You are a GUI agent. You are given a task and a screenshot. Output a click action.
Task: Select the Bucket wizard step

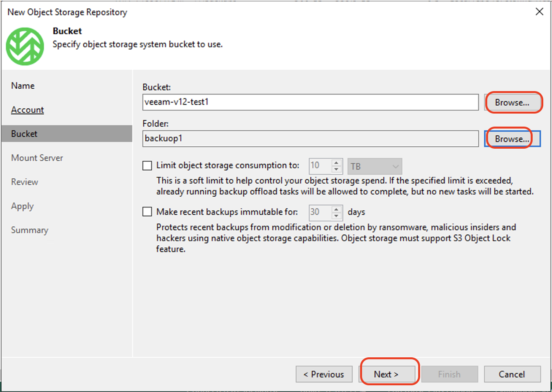(x=67, y=134)
